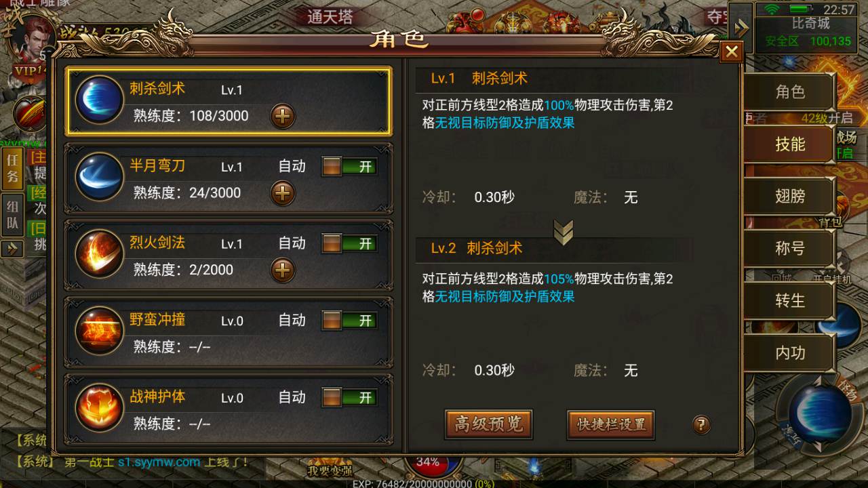Switch to the 翅膀 tab
This screenshot has width=868, height=488.
point(790,197)
